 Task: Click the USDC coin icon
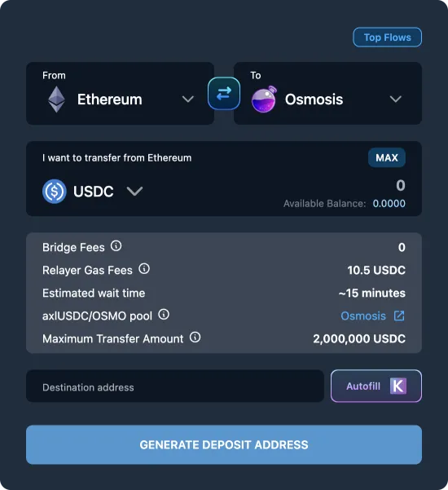click(x=55, y=192)
